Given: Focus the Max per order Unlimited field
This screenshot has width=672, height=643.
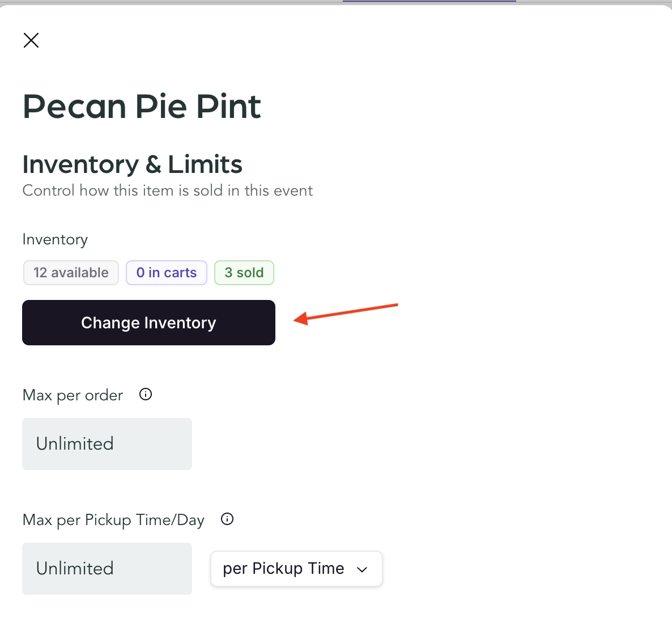Looking at the screenshot, I should pos(107,444).
